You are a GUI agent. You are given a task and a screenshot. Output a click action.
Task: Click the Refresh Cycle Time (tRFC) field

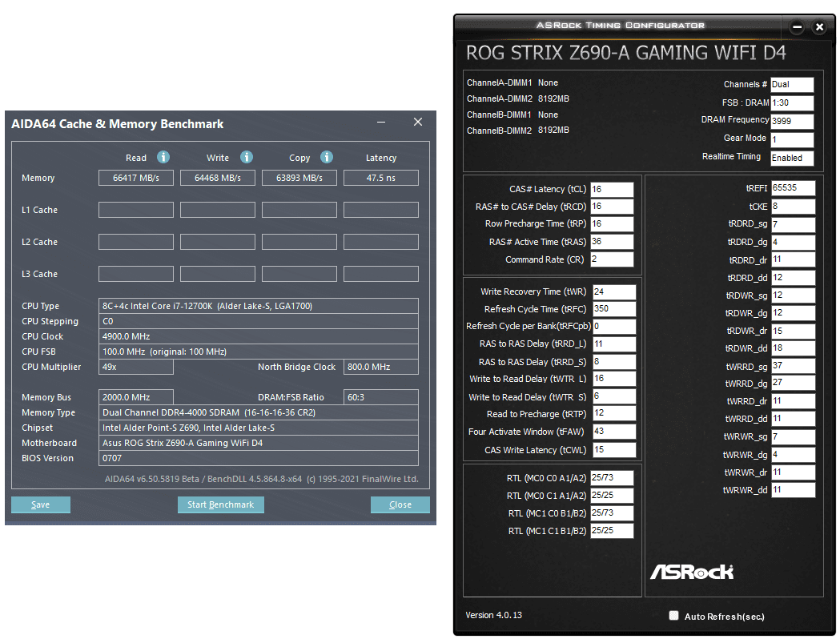tap(614, 309)
